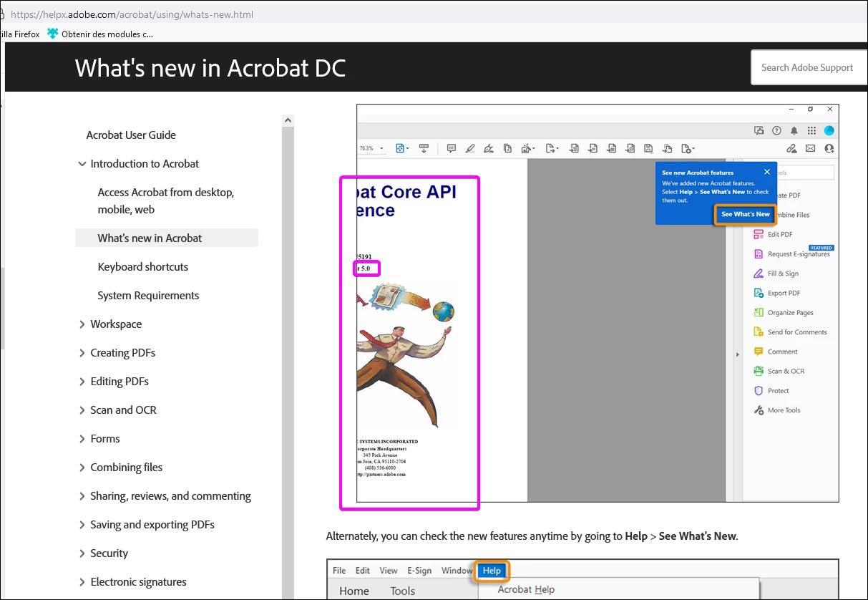Click the highlighted Help menu
Viewport: 868px width, 600px height.
point(492,571)
